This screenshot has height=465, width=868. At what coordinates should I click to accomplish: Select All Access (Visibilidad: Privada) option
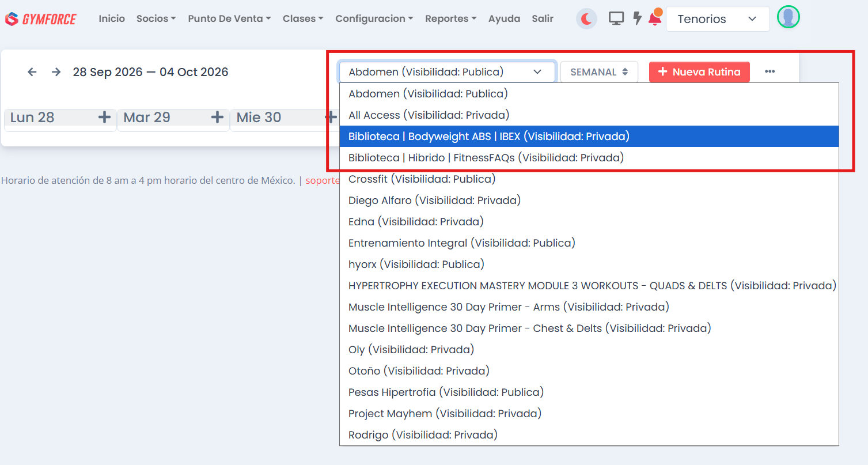click(x=589, y=115)
